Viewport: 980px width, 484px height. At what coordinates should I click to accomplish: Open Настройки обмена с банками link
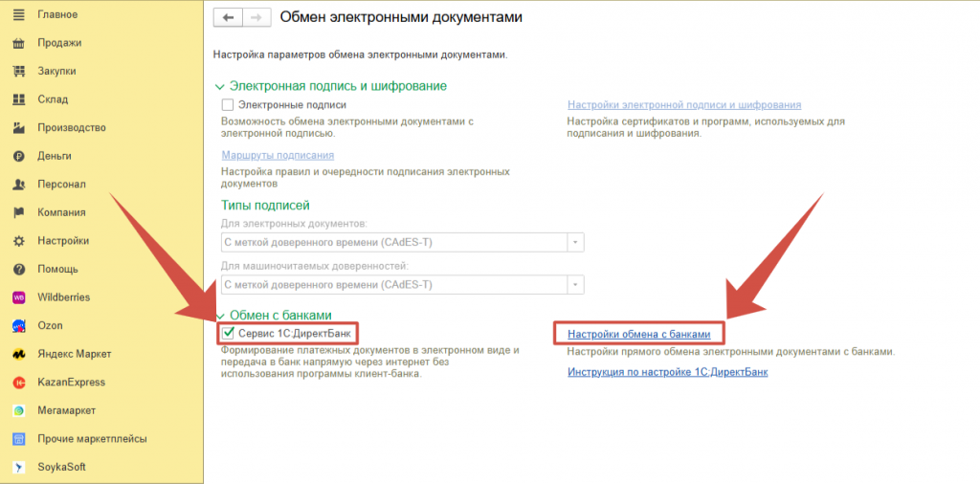pyautogui.click(x=638, y=334)
